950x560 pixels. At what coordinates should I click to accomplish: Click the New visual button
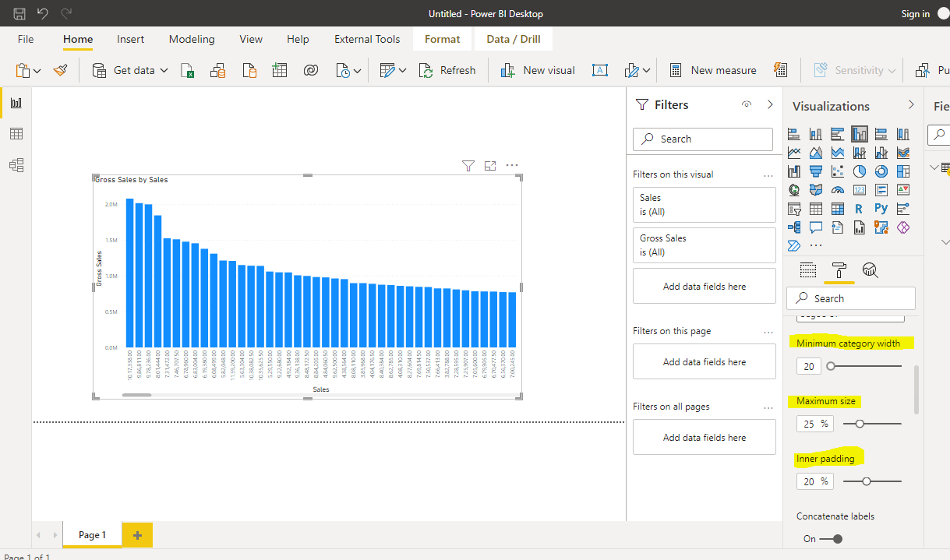[538, 70]
